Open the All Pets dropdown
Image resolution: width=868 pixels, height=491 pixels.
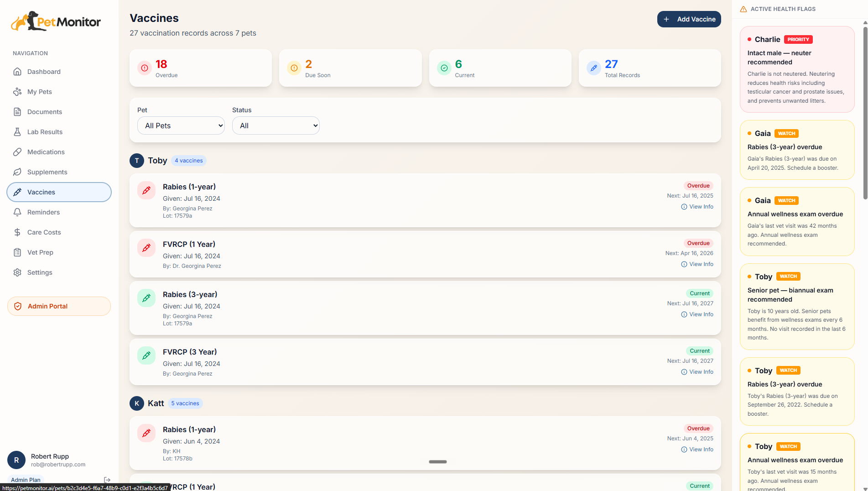tap(181, 125)
